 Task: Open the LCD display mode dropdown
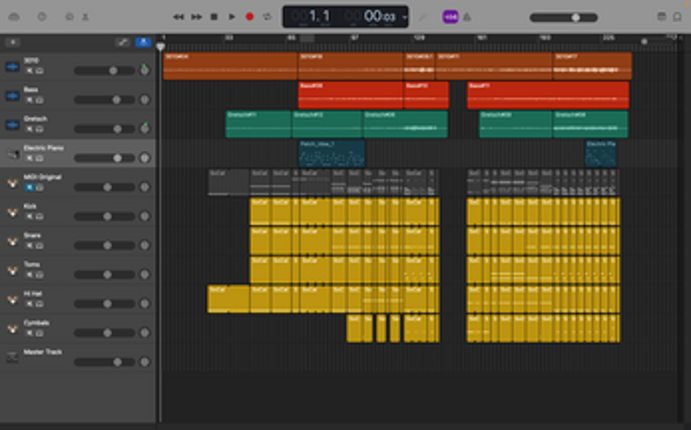click(402, 17)
